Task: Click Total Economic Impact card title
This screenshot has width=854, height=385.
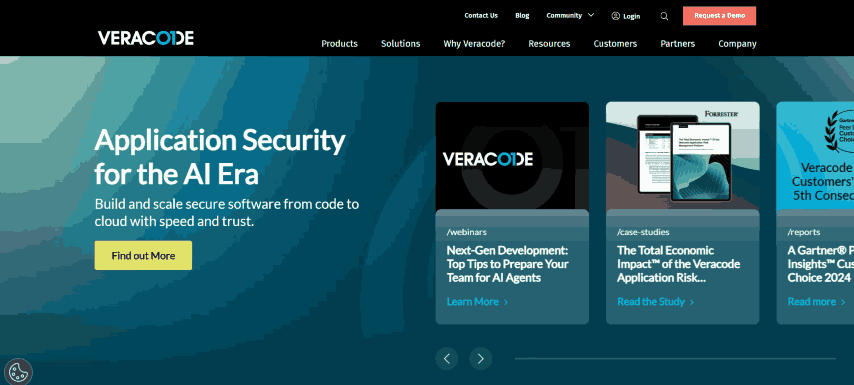Action: coord(679,264)
